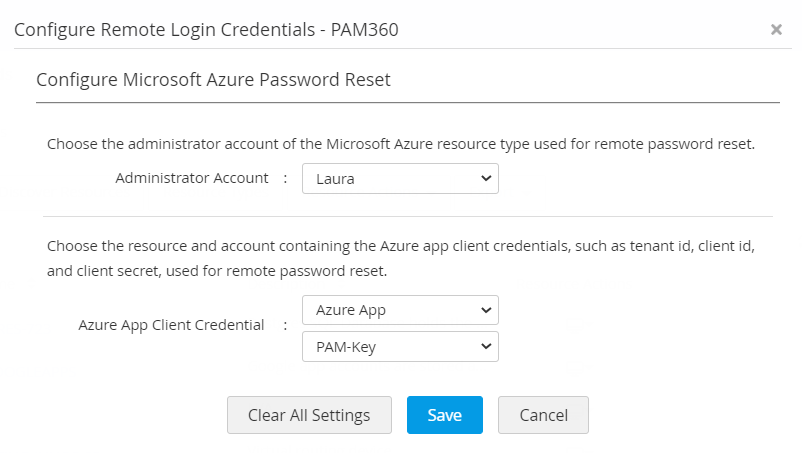
Task: Close the dialog using the X icon
Action: pyautogui.click(x=776, y=30)
